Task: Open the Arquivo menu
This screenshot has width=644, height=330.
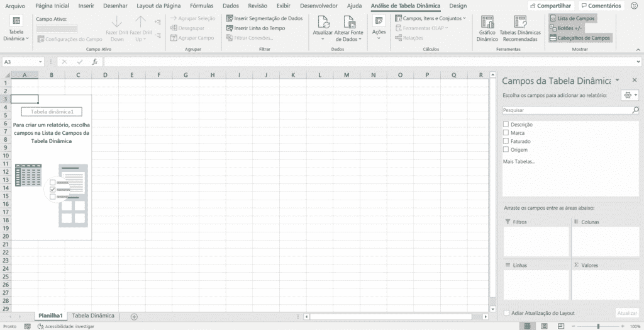Action: pyautogui.click(x=15, y=6)
